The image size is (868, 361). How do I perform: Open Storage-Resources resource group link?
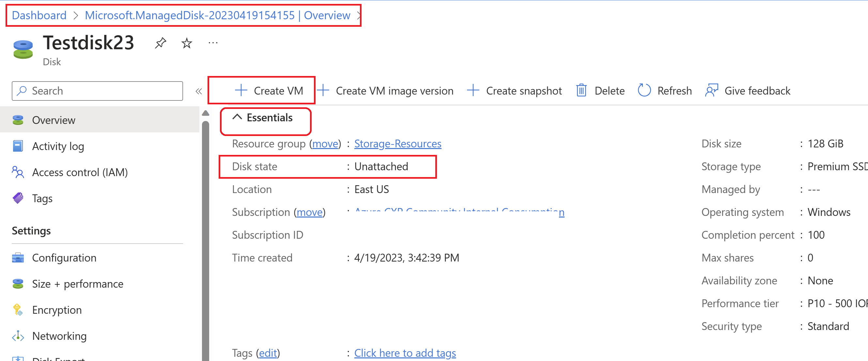pos(397,143)
